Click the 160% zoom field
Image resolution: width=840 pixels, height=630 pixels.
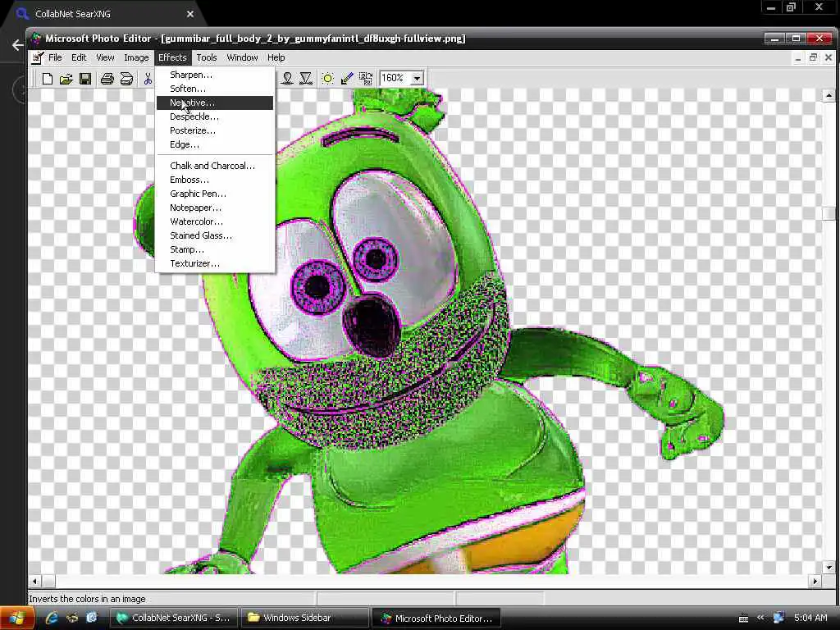click(x=395, y=78)
